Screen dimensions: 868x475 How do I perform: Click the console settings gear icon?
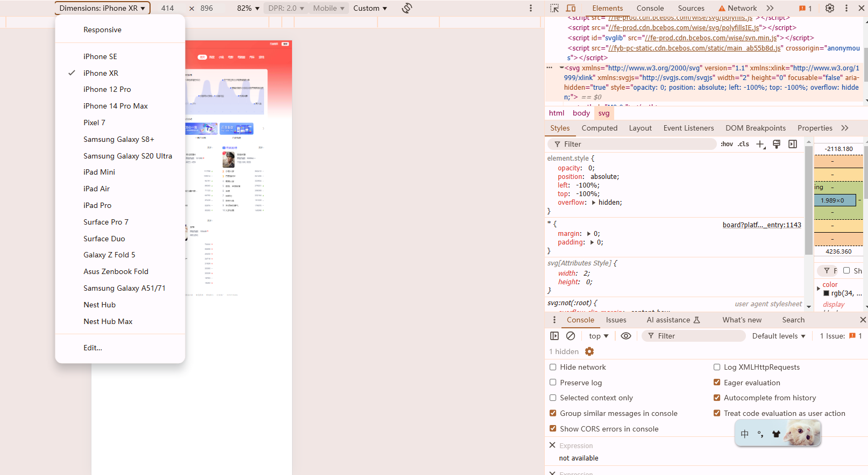click(589, 351)
